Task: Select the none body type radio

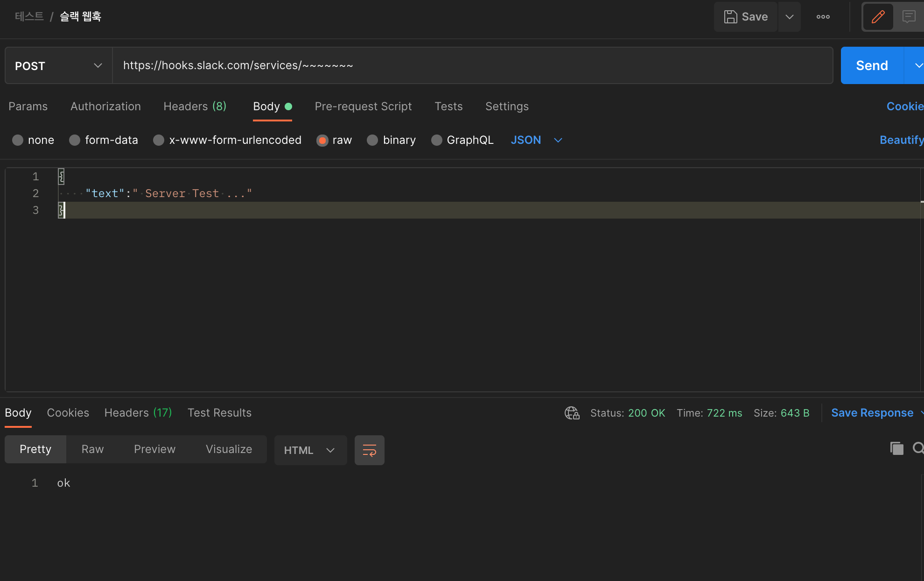Action: [x=18, y=140]
